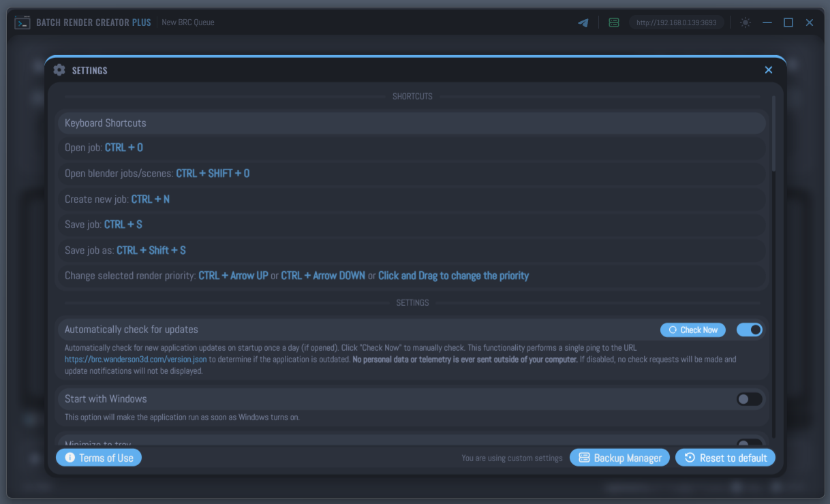Image resolution: width=830 pixels, height=504 pixels.
Task: Enable the Start with Windows toggle
Action: [x=750, y=399]
